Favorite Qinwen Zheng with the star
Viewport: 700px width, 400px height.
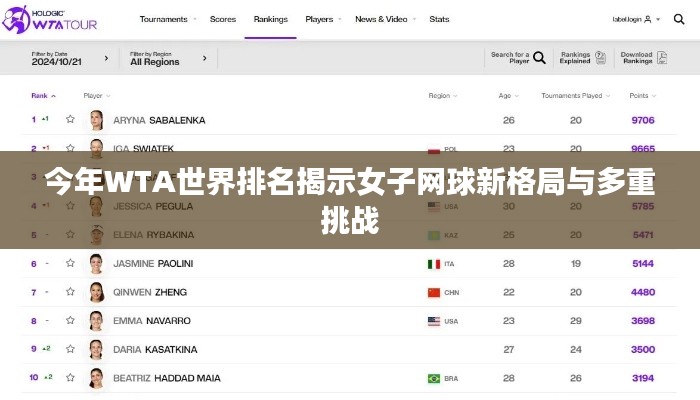click(70, 292)
